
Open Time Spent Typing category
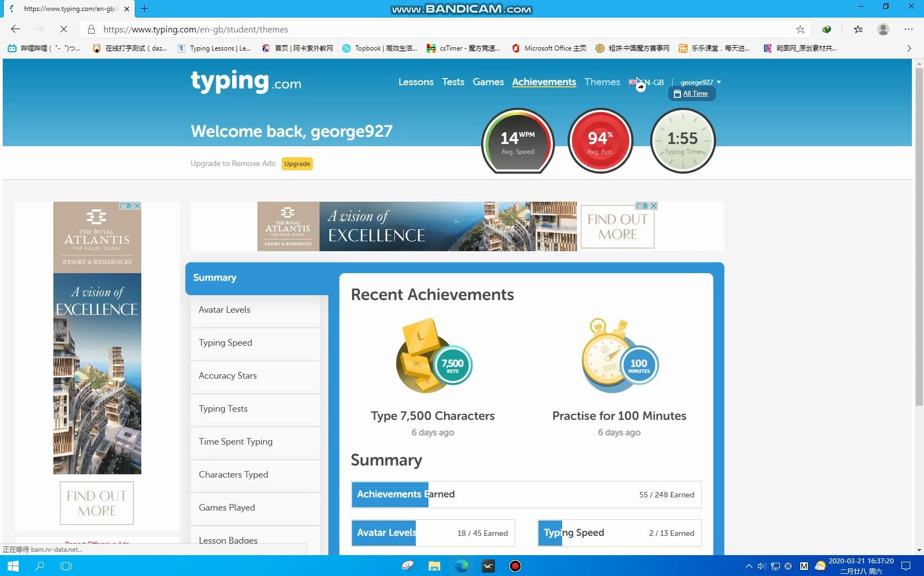tap(255, 442)
